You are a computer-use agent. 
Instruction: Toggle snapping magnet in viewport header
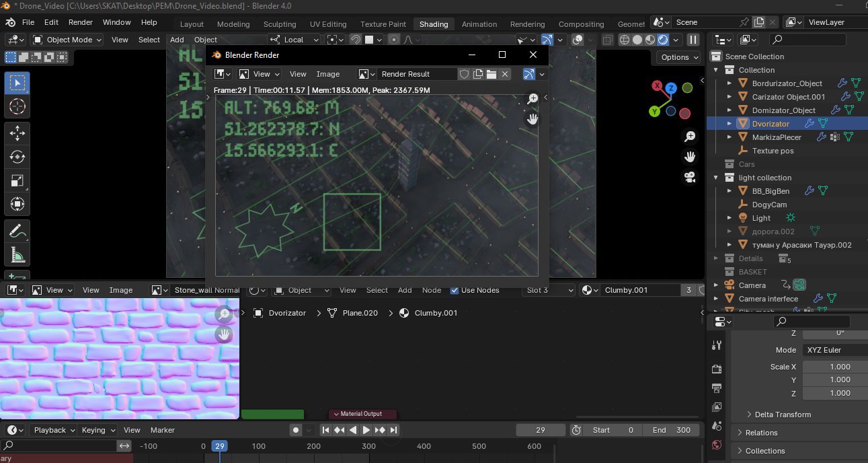pyautogui.click(x=356, y=40)
